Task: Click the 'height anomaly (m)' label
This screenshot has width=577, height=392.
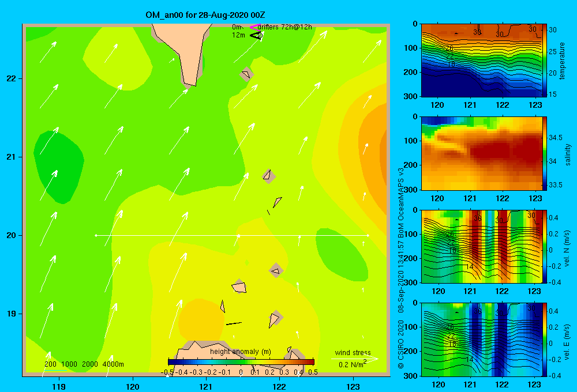Action: [x=241, y=352]
